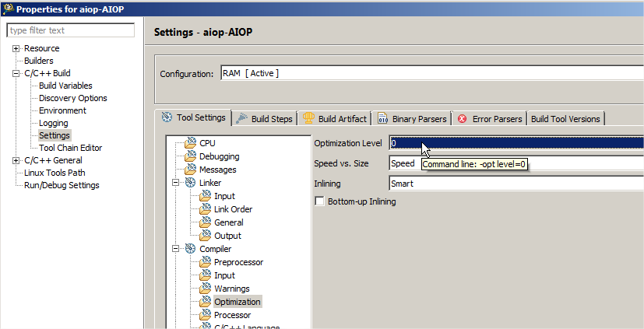This screenshot has width=644, height=329.
Task: Switch to the Error Parsers tab
Action: [490, 119]
